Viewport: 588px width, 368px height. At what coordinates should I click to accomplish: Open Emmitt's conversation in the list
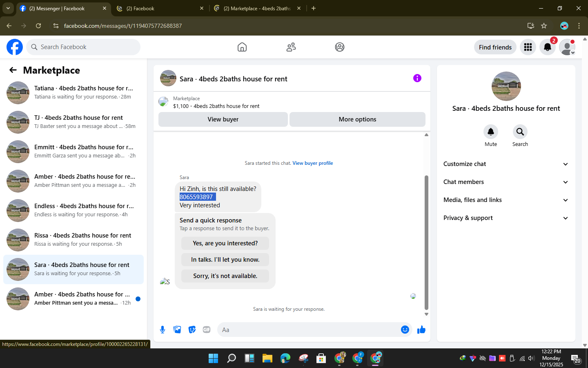pyautogui.click(x=73, y=152)
